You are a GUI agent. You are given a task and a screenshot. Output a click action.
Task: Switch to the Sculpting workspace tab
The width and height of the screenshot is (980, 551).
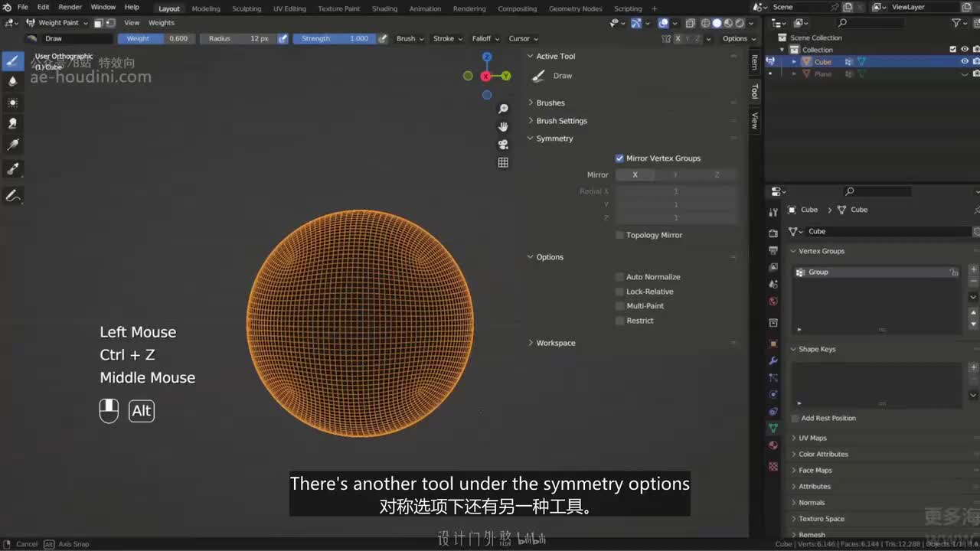coord(247,8)
